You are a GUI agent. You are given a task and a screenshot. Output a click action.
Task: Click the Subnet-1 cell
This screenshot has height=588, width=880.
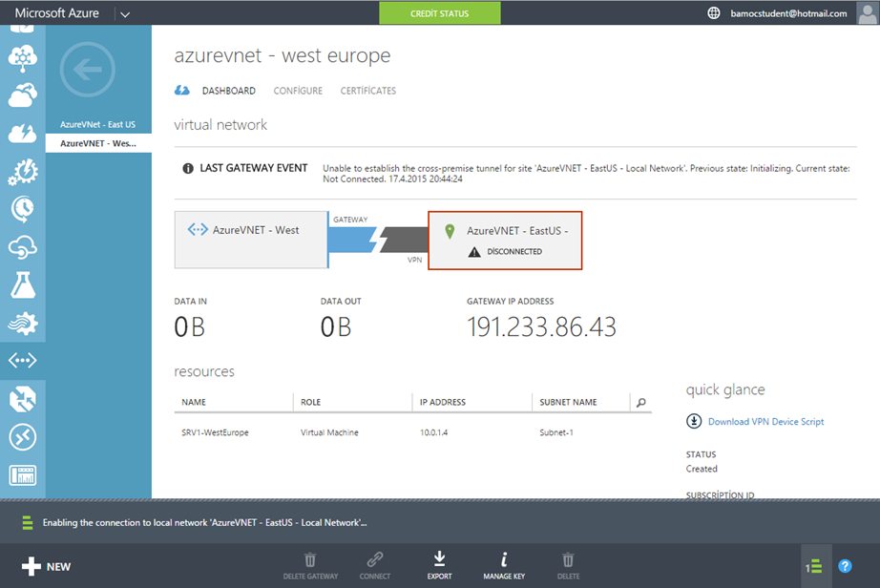point(556,432)
